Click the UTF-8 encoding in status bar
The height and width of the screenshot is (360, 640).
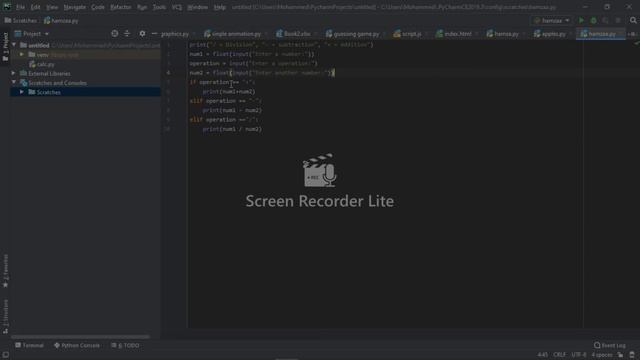click(579, 355)
